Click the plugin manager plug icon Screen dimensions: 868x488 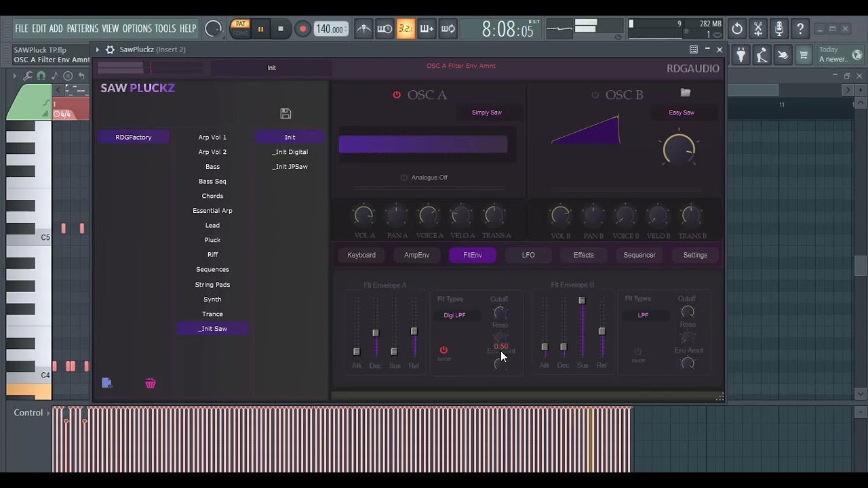[741, 55]
